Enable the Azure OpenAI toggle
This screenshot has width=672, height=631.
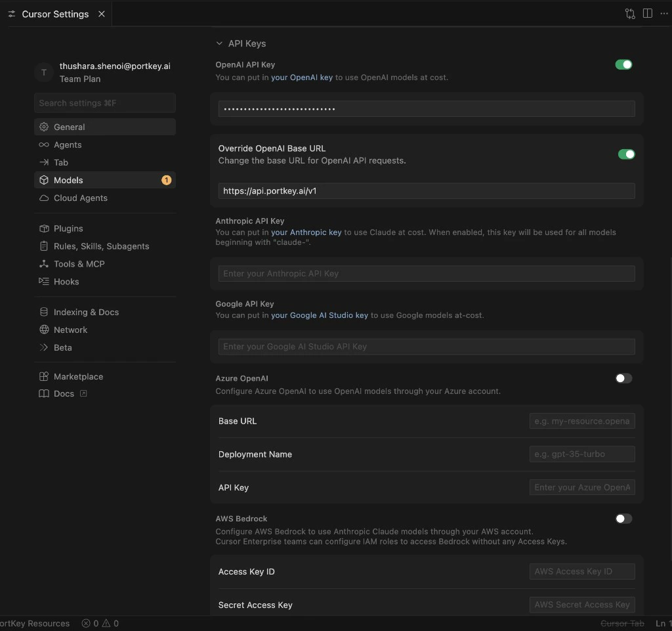623,378
